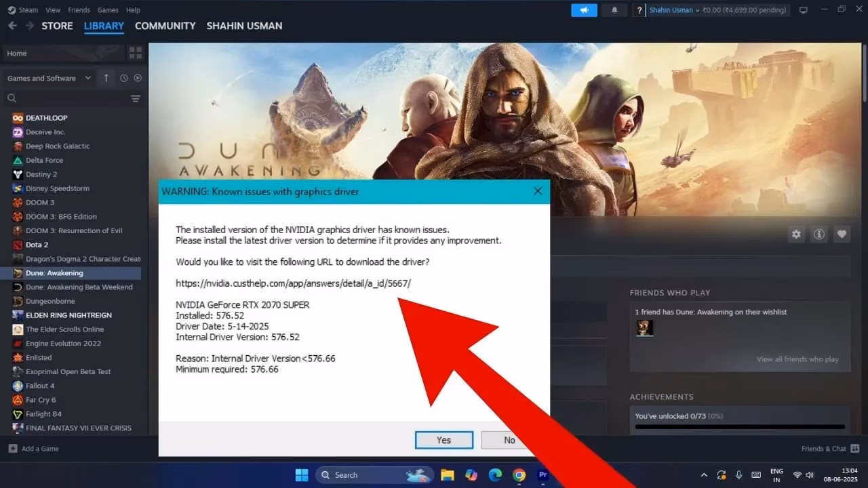868x488 pixels.
Task: Select Fallout 4 in the library list
Action: tap(42, 386)
